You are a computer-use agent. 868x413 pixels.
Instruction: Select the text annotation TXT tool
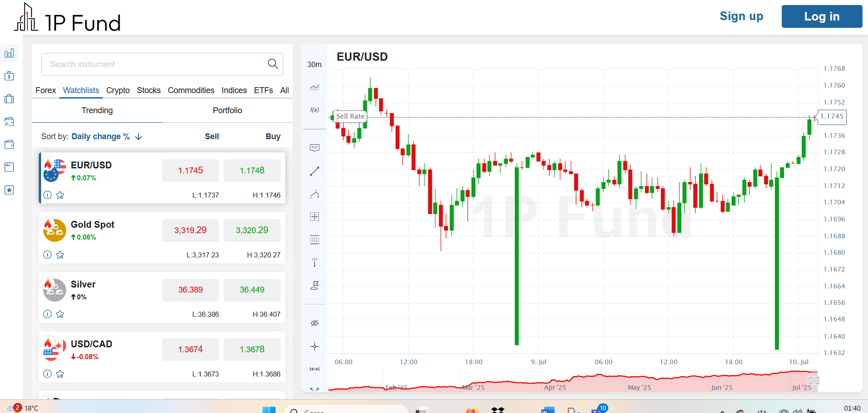coord(314,147)
